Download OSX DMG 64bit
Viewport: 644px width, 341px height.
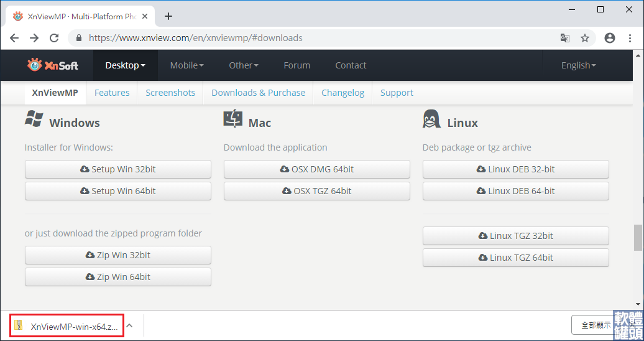(316, 169)
